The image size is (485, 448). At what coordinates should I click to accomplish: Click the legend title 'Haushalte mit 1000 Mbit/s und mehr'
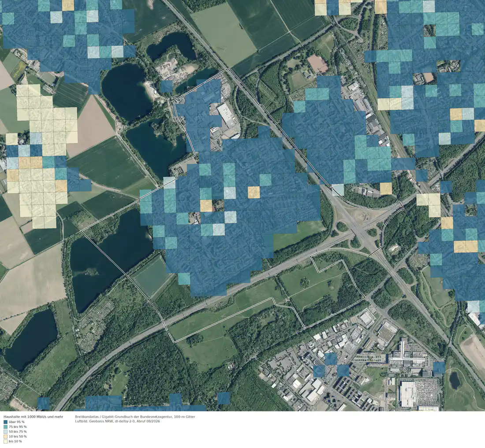34,417
